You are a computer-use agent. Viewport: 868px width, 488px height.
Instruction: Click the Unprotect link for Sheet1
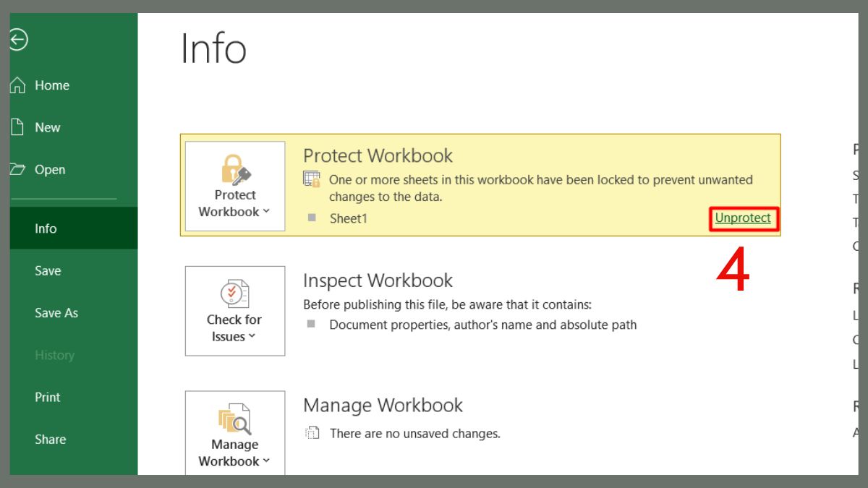(743, 218)
